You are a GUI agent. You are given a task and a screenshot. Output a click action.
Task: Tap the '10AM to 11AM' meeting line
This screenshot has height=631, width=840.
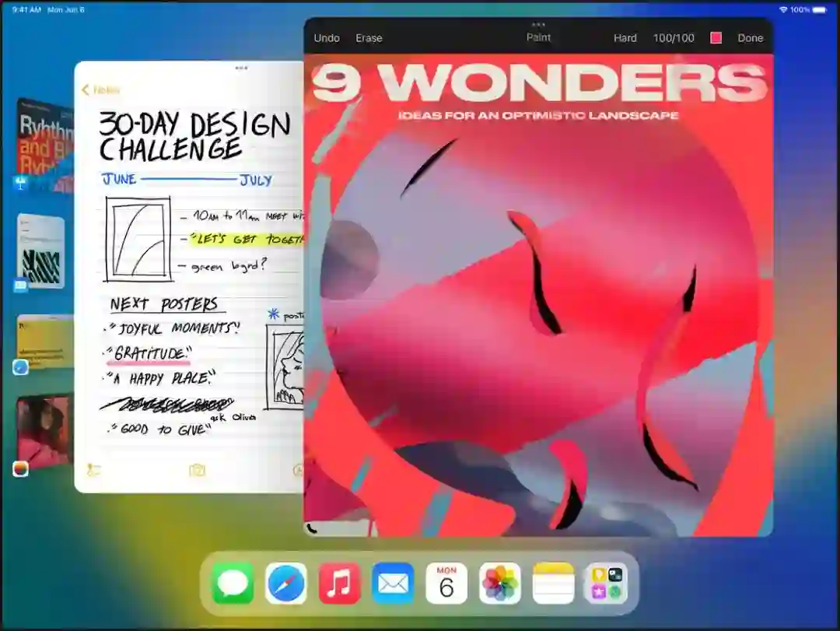(248, 216)
